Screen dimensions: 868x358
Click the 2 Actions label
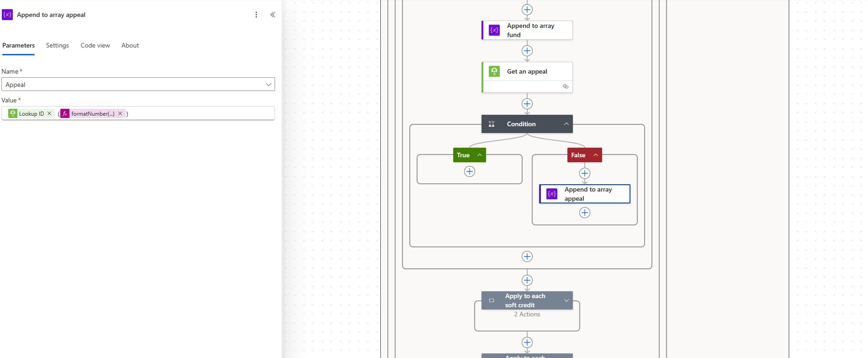click(527, 315)
